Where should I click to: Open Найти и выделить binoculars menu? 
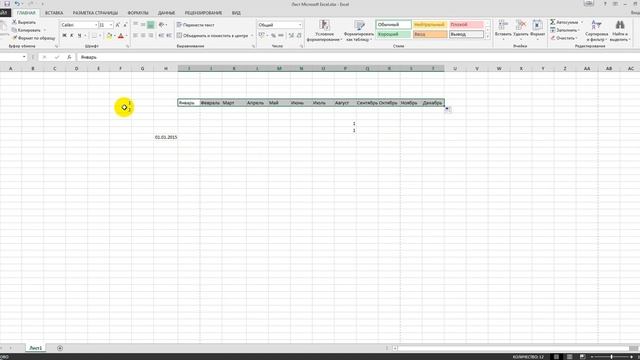pyautogui.click(x=620, y=31)
